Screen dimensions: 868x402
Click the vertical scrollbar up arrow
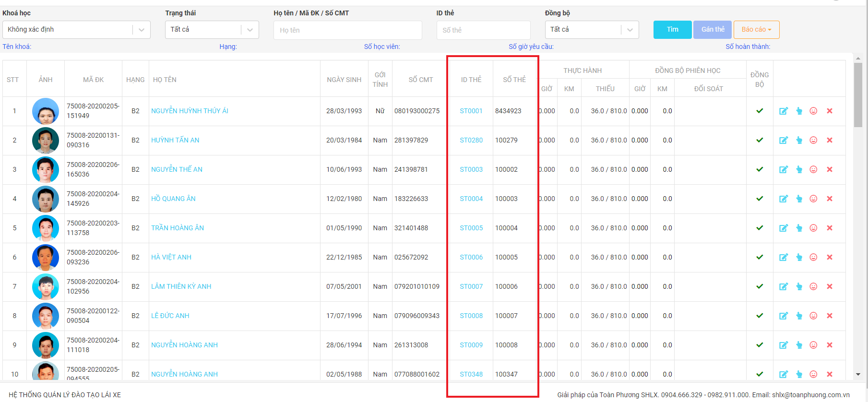pyautogui.click(x=858, y=59)
